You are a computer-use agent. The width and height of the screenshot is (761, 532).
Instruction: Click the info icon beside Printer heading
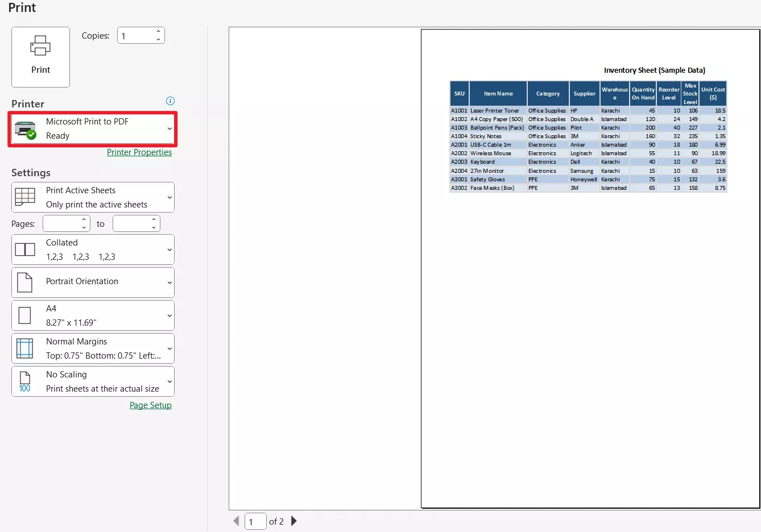point(169,101)
